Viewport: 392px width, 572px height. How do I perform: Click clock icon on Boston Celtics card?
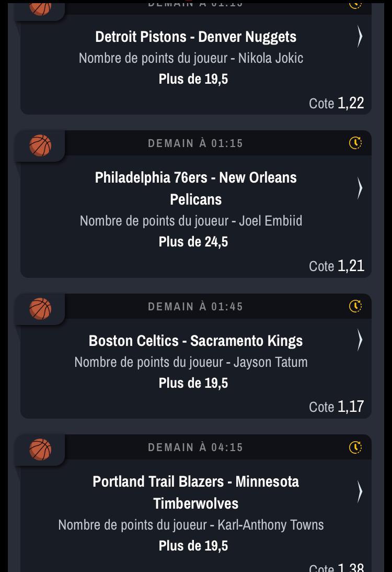[355, 306]
